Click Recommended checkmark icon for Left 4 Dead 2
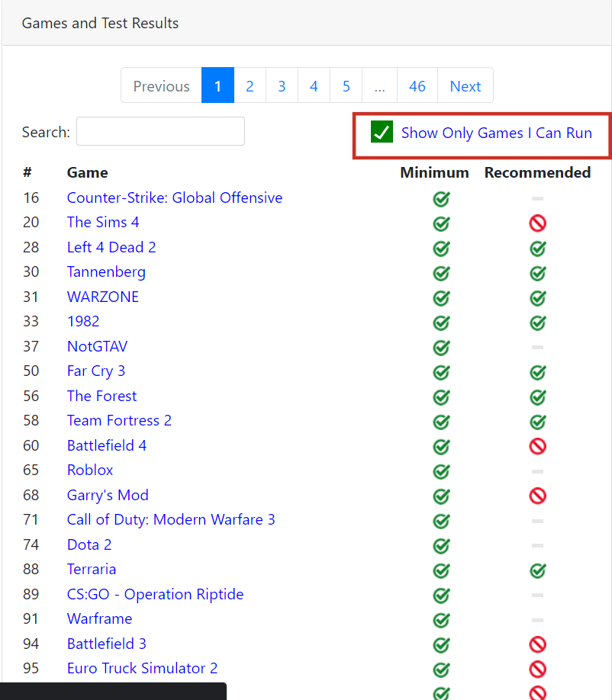 (x=538, y=249)
